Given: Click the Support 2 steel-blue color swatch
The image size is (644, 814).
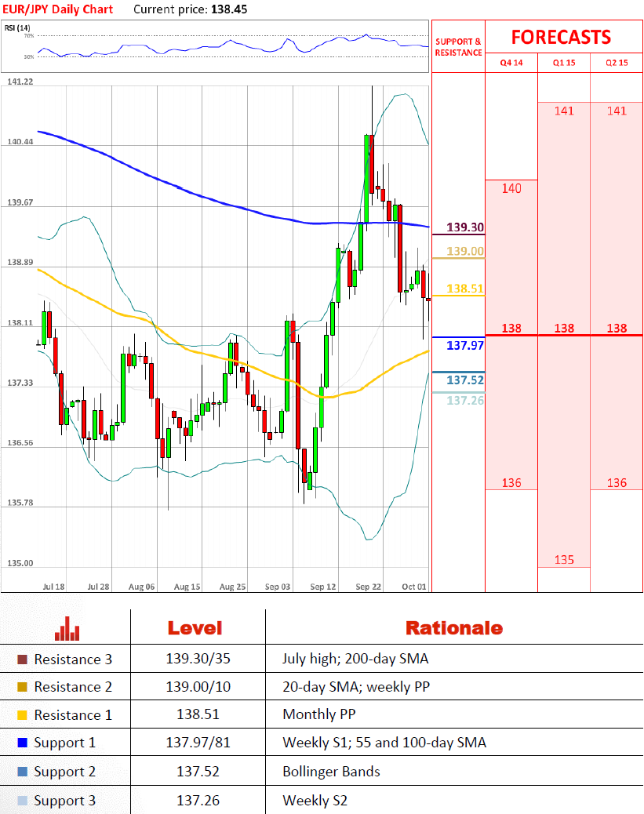Looking at the screenshot, I should click(22, 772).
